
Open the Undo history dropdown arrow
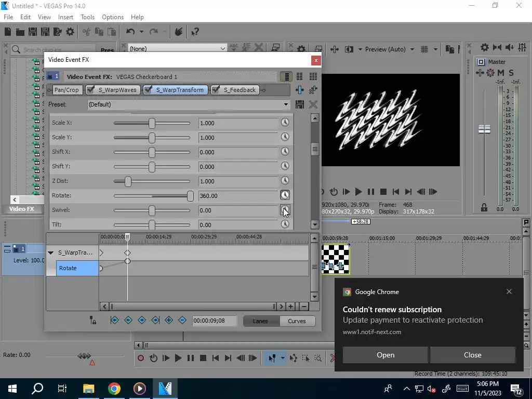[x=141, y=32]
